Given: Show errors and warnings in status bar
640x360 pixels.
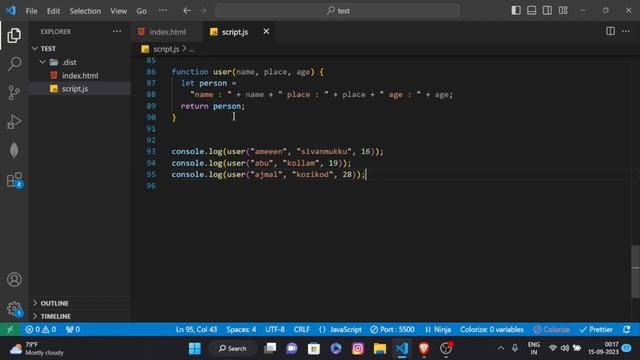Looking at the screenshot, I should tap(40, 329).
